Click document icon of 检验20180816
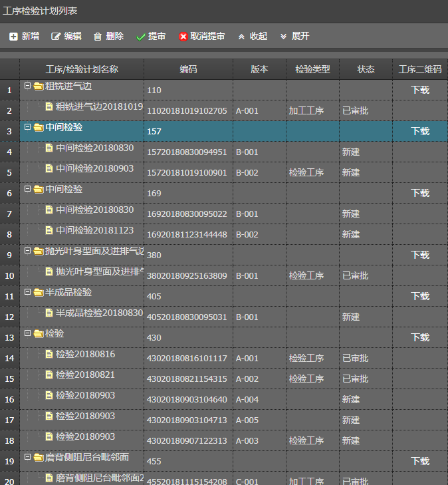 (49, 355)
